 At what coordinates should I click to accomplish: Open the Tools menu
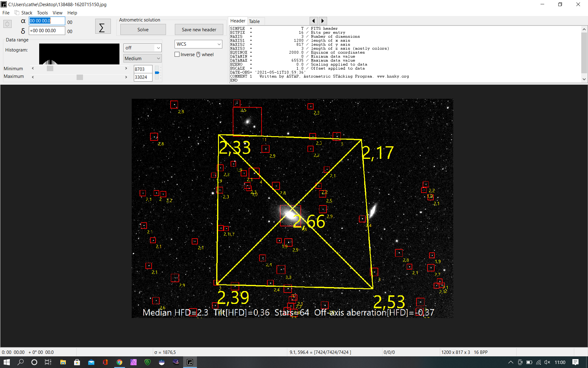42,13
